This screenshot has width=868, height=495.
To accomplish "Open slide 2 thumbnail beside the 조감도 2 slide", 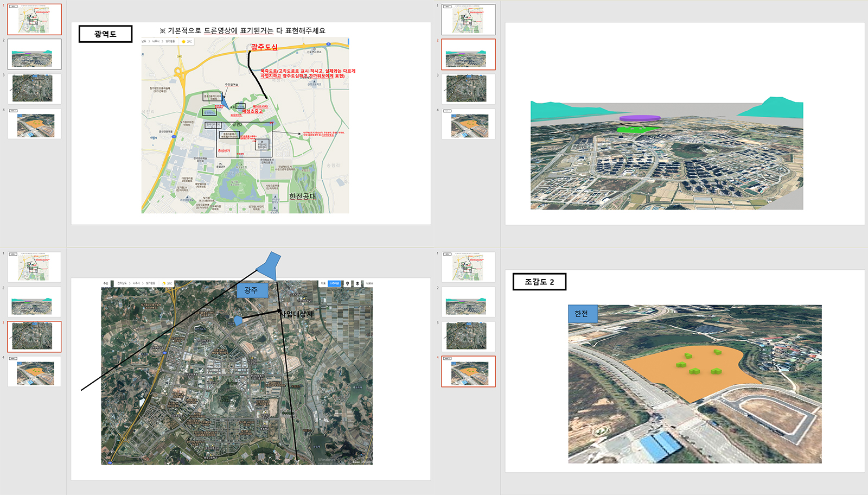I will click(x=468, y=302).
